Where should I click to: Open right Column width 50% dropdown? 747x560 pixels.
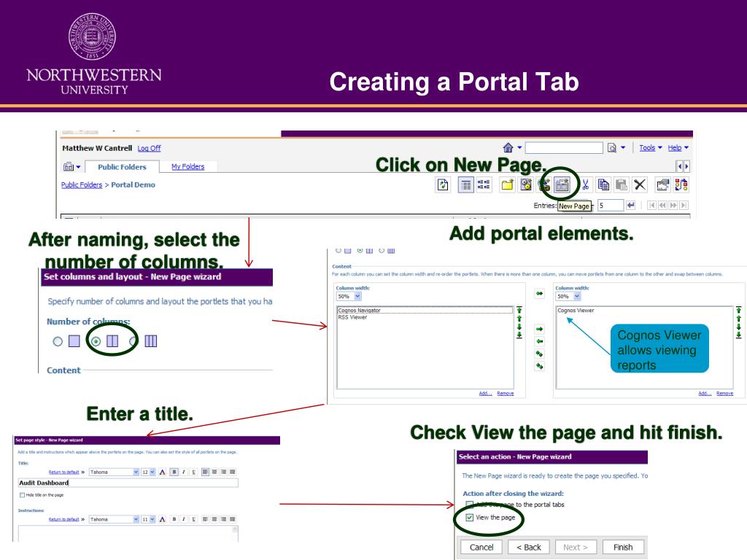(568, 296)
